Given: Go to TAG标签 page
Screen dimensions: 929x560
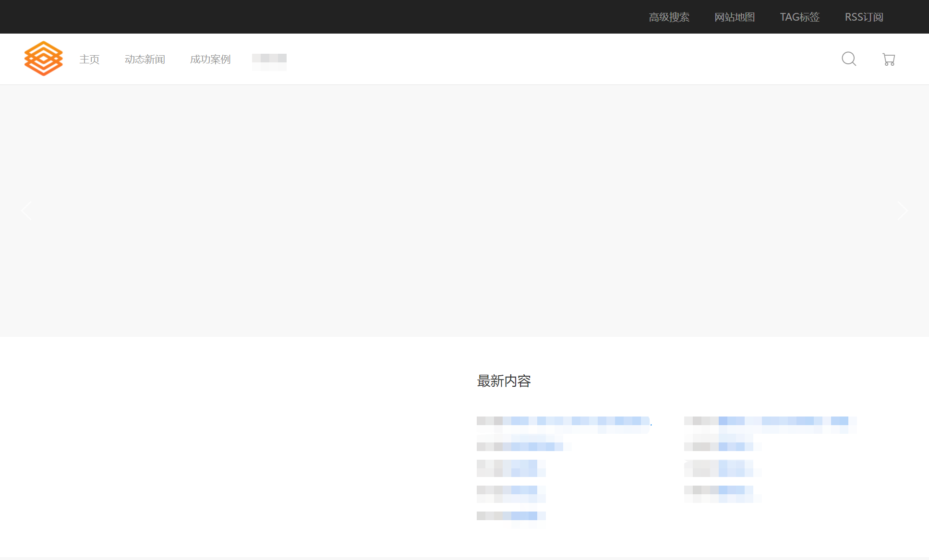Looking at the screenshot, I should (x=799, y=17).
